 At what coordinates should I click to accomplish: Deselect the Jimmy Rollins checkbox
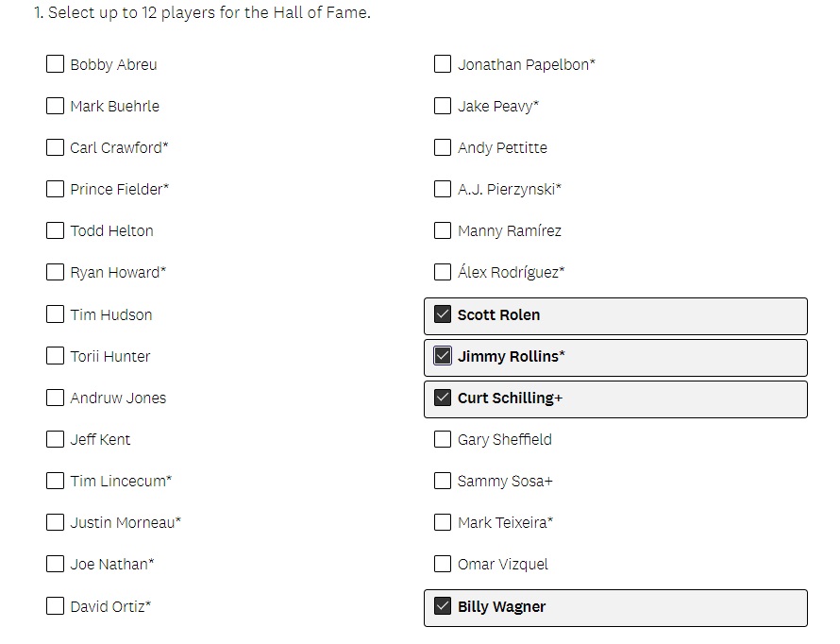click(443, 356)
